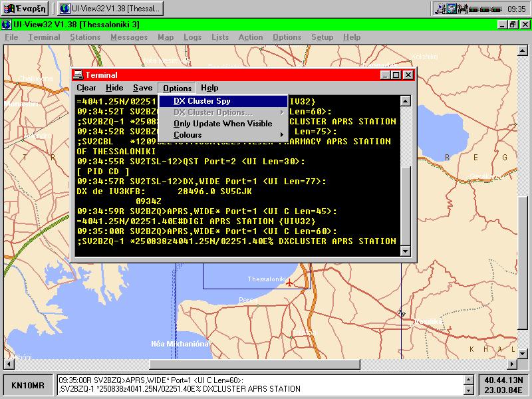Open Help in the Terminal window
The height and width of the screenshot is (399, 532).
[209, 88]
